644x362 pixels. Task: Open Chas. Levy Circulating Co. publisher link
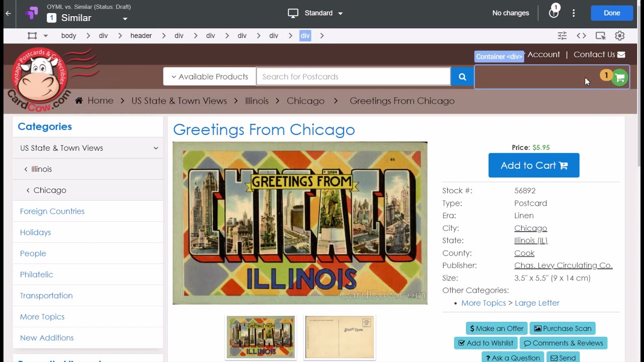click(x=563, y=265)
